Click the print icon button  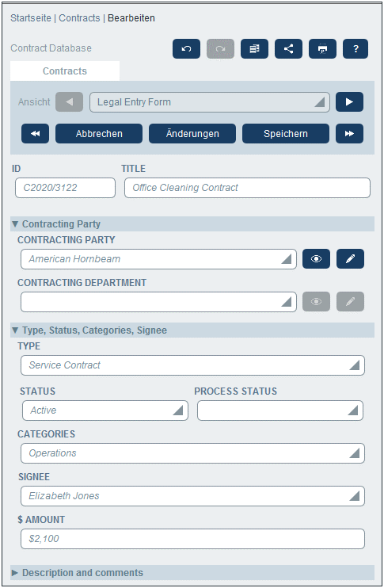[x=322, y=49]
